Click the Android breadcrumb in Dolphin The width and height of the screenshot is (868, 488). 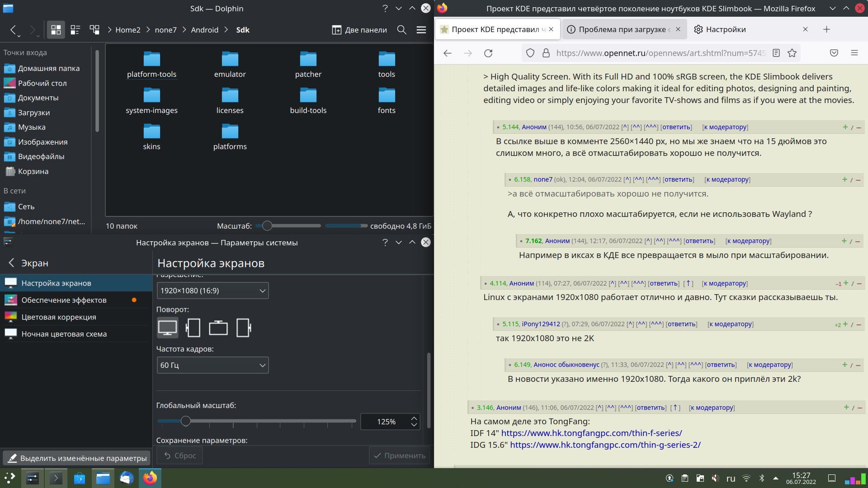(x=205, y=30)
